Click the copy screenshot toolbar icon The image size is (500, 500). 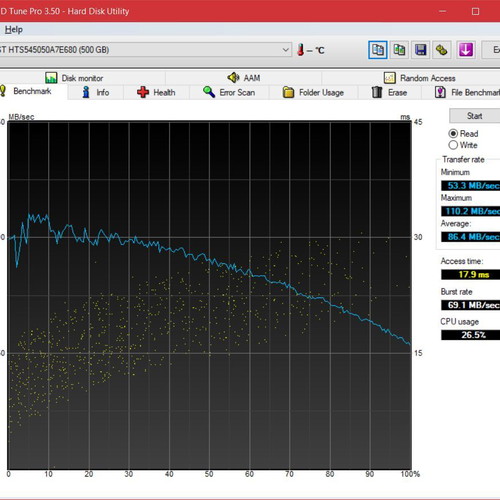point(399,50)
